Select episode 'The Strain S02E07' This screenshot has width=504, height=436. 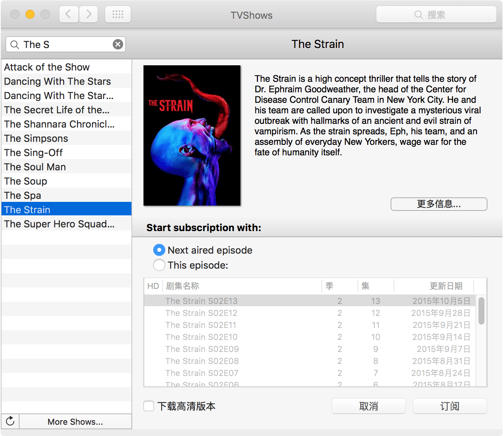click(310, 373)
